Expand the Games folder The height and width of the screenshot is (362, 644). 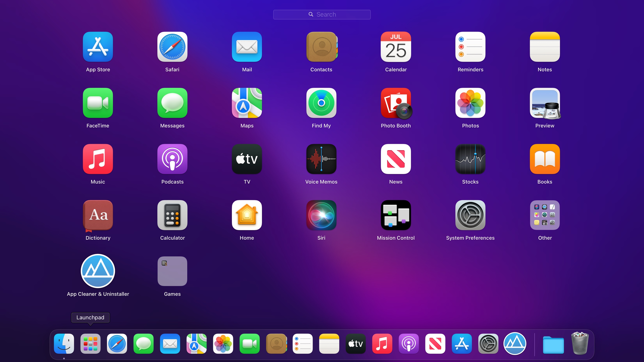point(172,271)
